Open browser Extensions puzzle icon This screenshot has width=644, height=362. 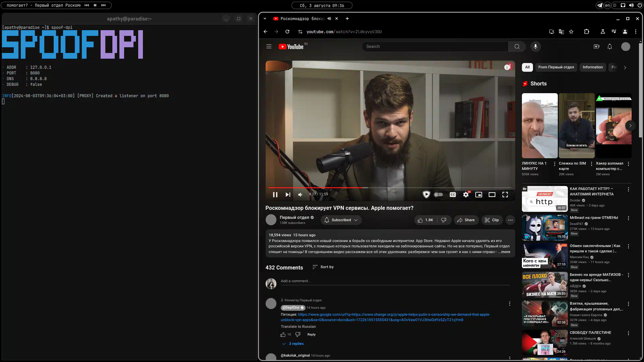coord(587,32)
